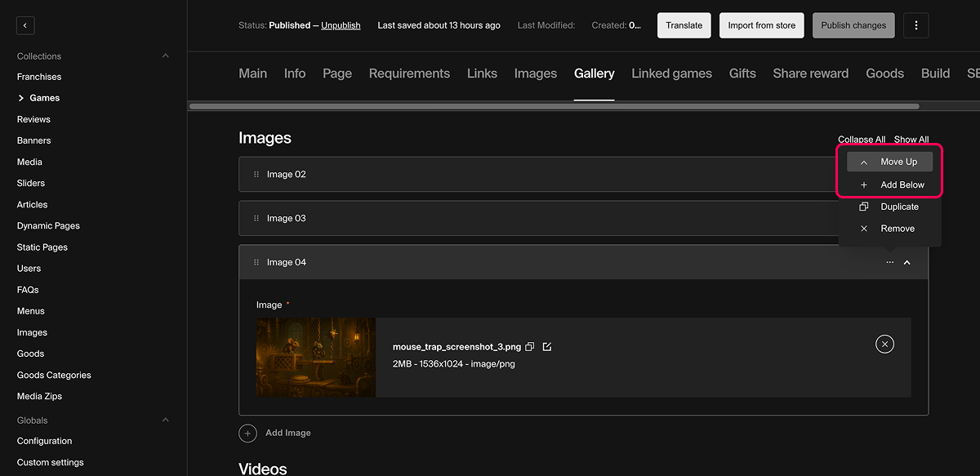Click drag handle of Image 02
This screenshot has width=980, height=476.
[256, 175]
